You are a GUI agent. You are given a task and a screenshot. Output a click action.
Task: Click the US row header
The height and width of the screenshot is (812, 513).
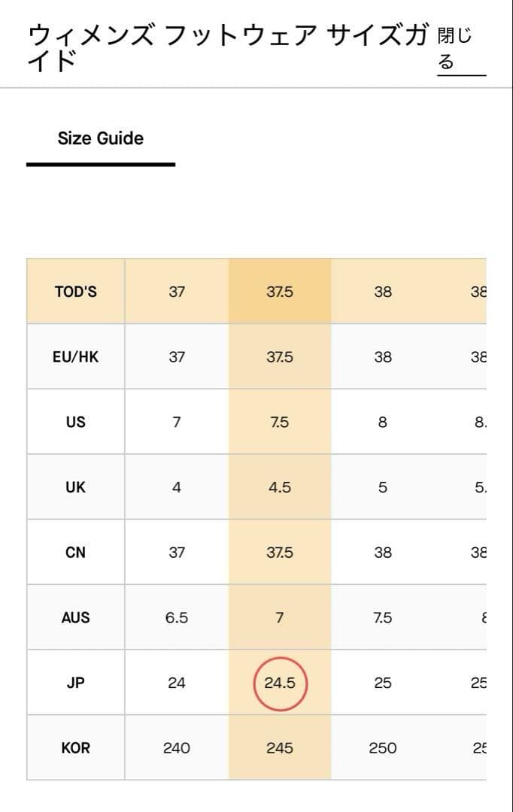click(x=76, y=422)
